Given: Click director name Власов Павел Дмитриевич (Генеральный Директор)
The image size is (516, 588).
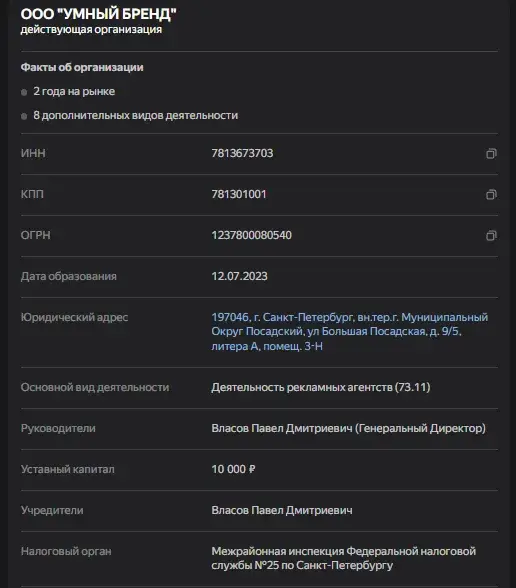Looking at the screenshot, I should tap(348, 428).
